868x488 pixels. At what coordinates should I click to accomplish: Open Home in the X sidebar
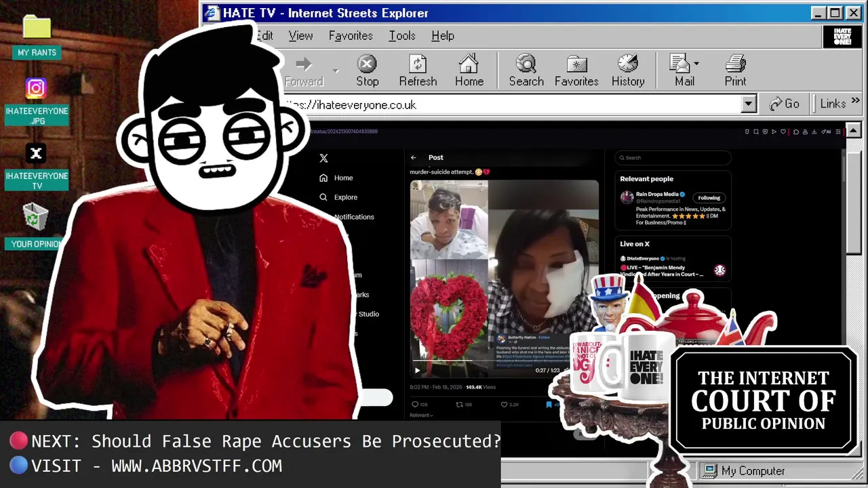[336, 178]
